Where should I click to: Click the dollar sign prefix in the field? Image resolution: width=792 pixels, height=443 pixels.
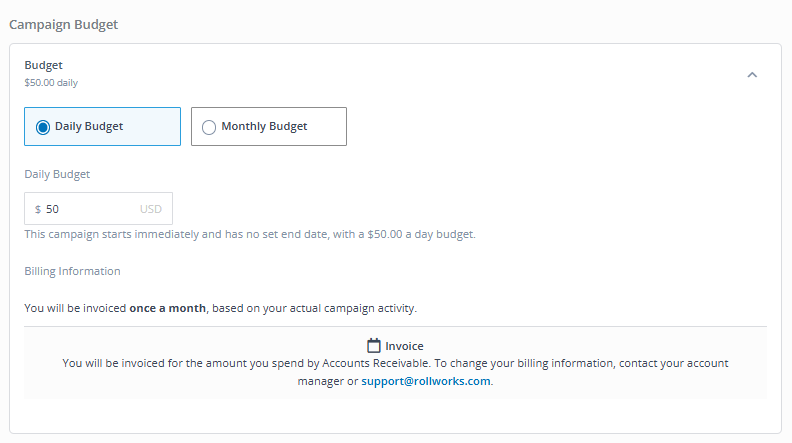tap(38, 209)
